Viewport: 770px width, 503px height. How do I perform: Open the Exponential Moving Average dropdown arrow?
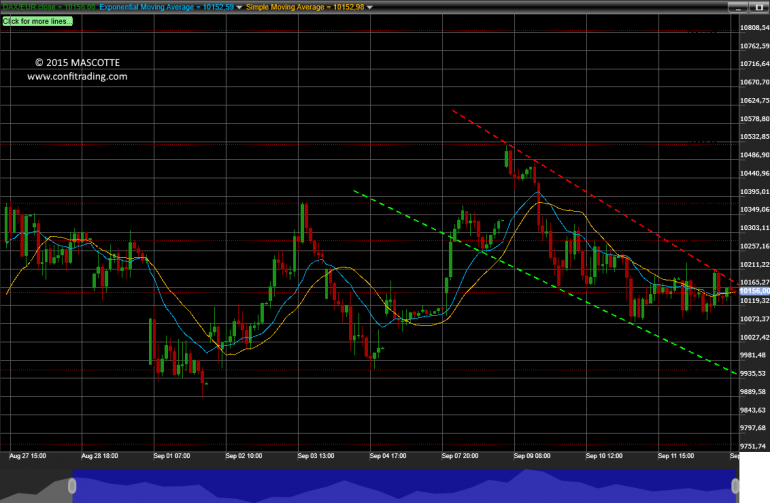pyautogui.click(x=239, y=7)
